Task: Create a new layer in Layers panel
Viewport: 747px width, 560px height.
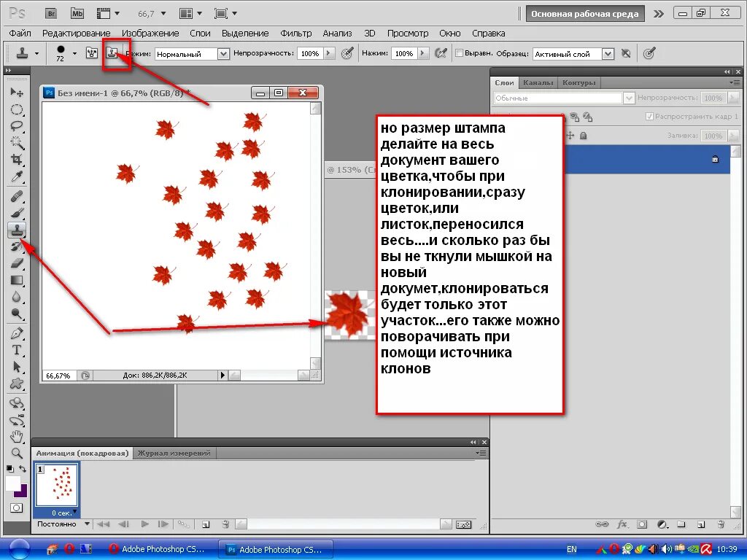Action: pos(701,524)
